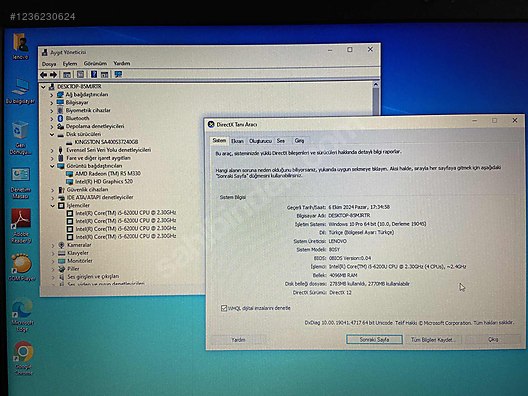
Task: Click the Çıkış button
Action: [x=493, y=339]
